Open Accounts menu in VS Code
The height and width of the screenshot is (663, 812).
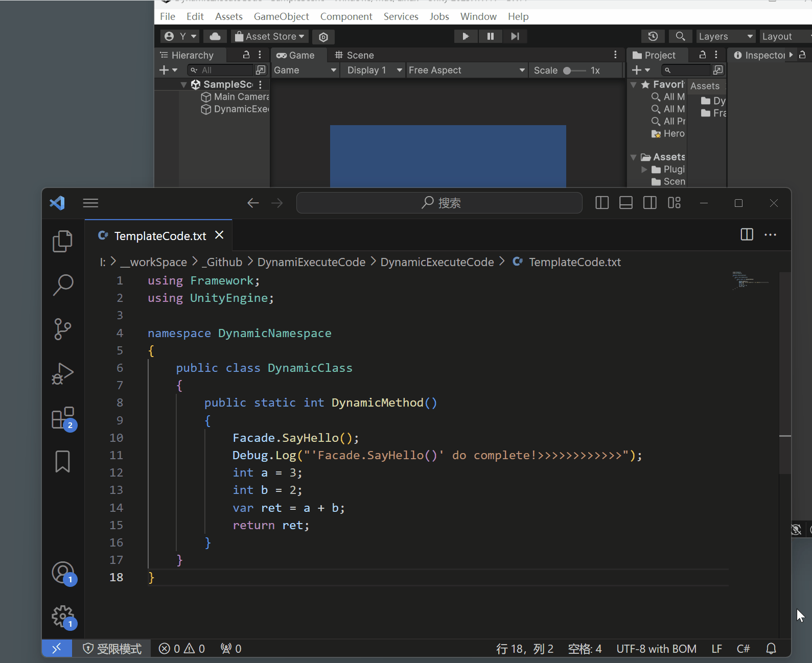coord(63,573)
